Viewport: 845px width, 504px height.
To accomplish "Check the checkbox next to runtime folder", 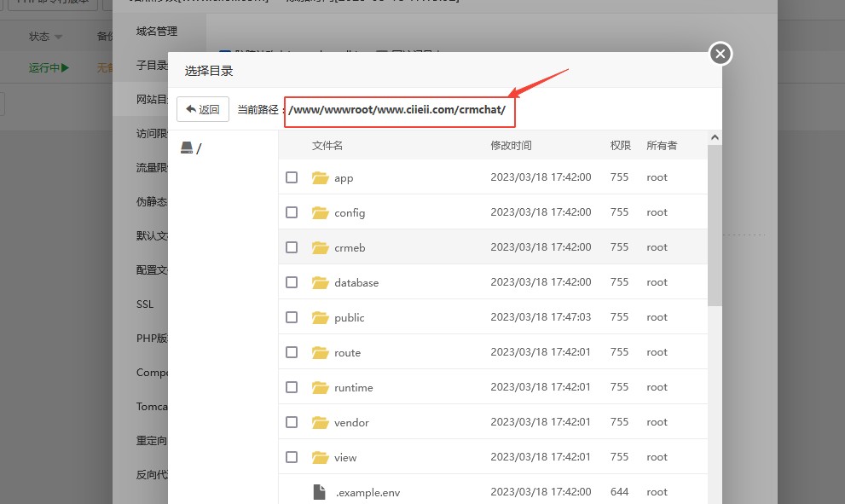I will (292, 386).
